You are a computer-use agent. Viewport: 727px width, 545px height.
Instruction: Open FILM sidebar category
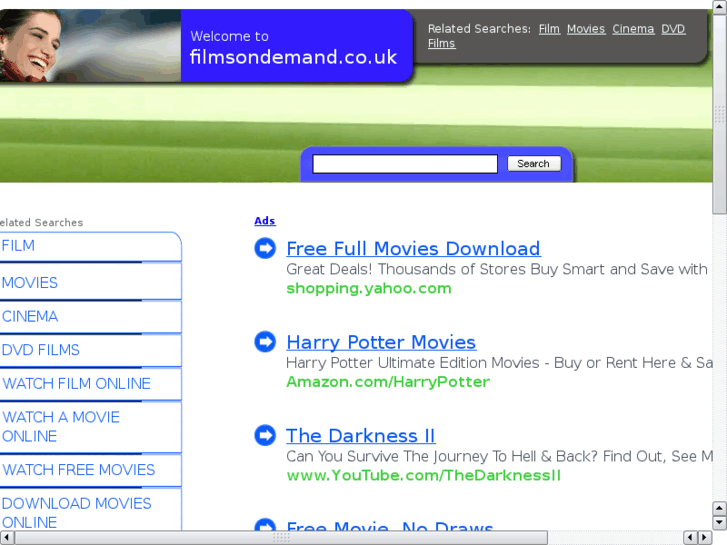pyautogui.click(x=90, y=246)
